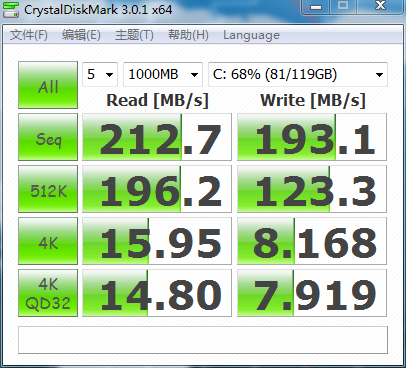Click the 4K QD32 write result 7.919
This screenshot has width=406, height=368.
[312, 293]
